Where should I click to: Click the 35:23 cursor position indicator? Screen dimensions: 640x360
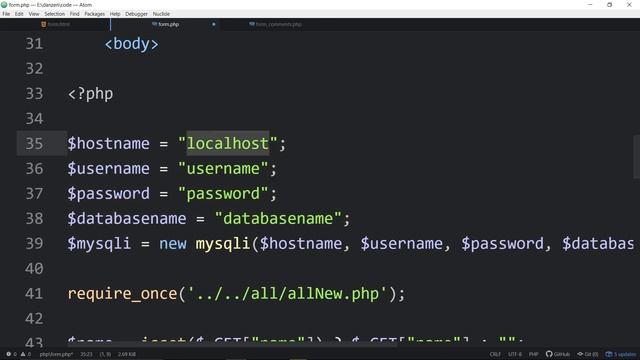[x=86, y=354]
